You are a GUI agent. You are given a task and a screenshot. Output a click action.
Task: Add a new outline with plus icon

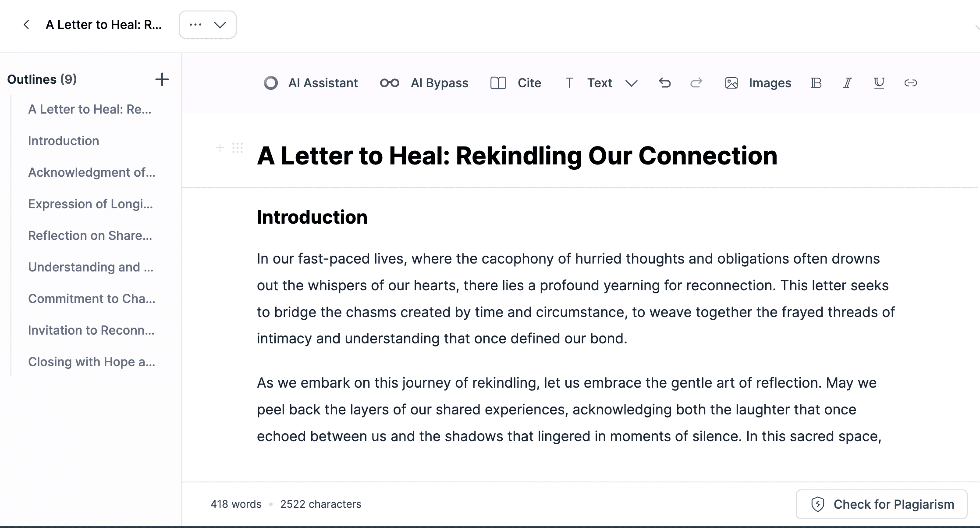pos(162,79)
